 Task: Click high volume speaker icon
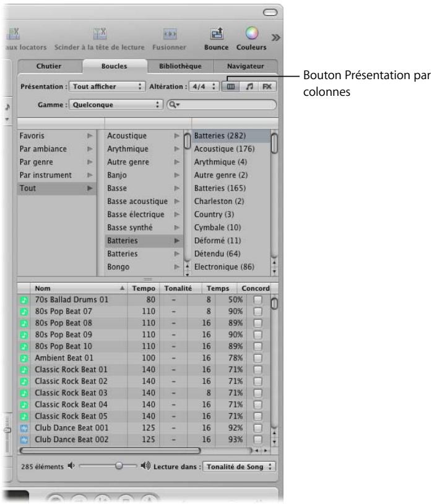[145, 466]
